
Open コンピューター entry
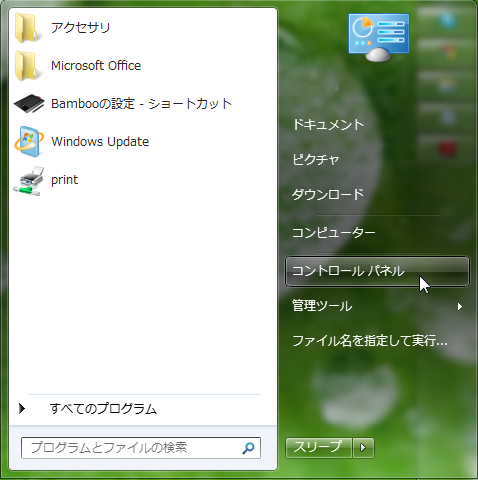[334, 232]
